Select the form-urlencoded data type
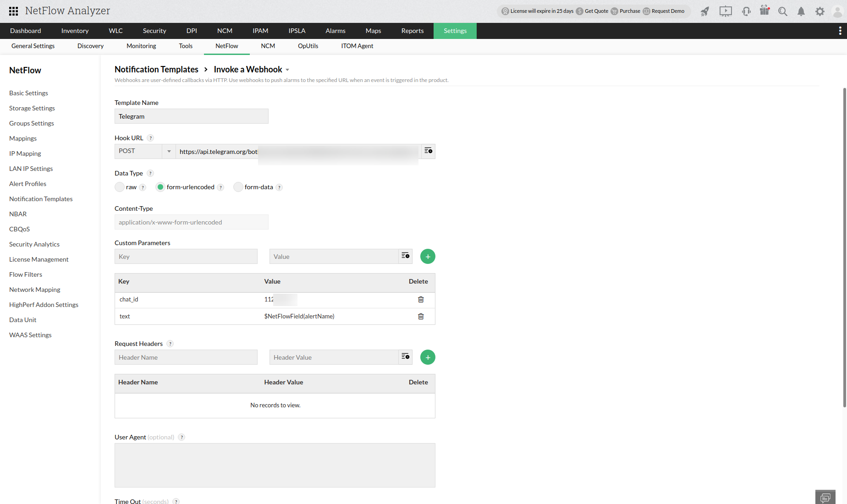This screenshot has width=847, height=504. [x=160, y=187]
